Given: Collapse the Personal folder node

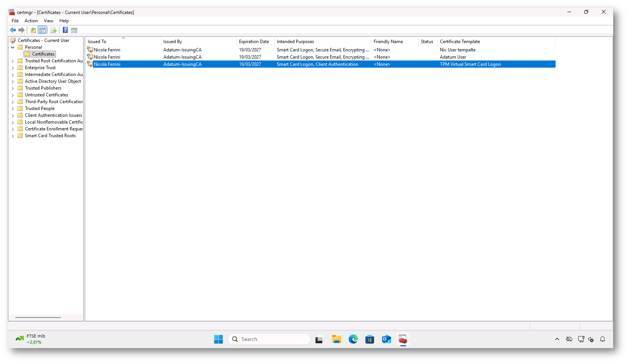Looking at the screenshot, I should [x=13, y=48].
